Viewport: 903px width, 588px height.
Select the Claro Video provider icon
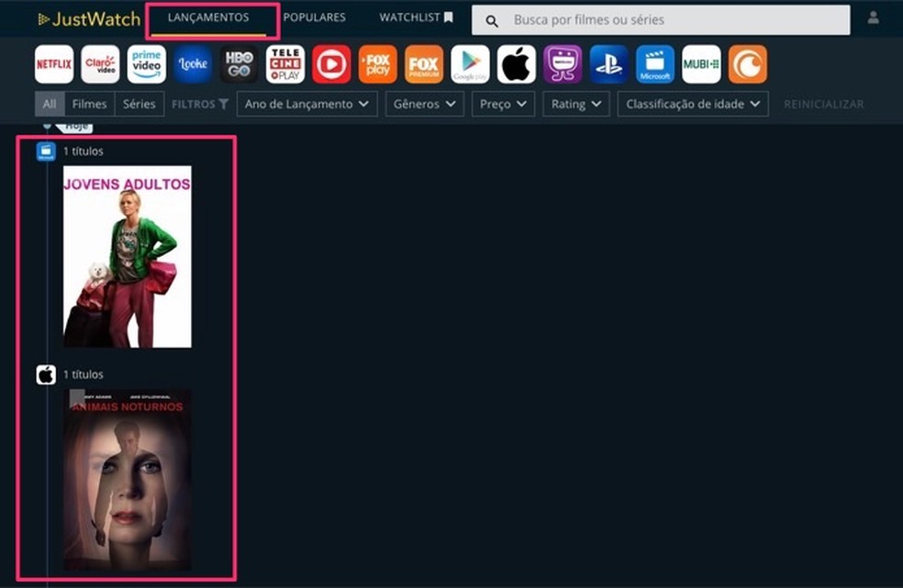[x=100, y=64]
